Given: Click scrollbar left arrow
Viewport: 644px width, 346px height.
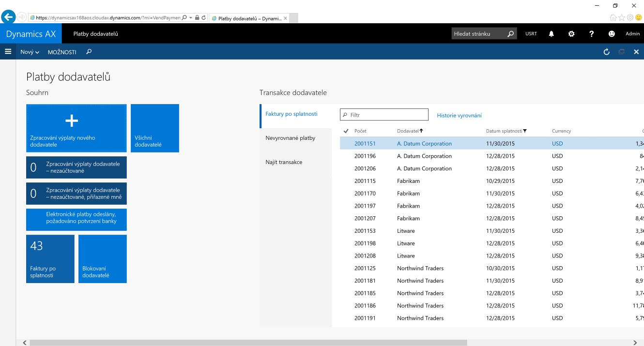Looking at the screenshot, I should click(x=24, y=343).
